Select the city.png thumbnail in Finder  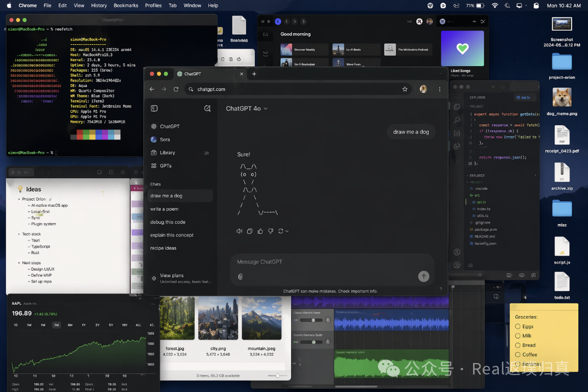tap(218, 318)
